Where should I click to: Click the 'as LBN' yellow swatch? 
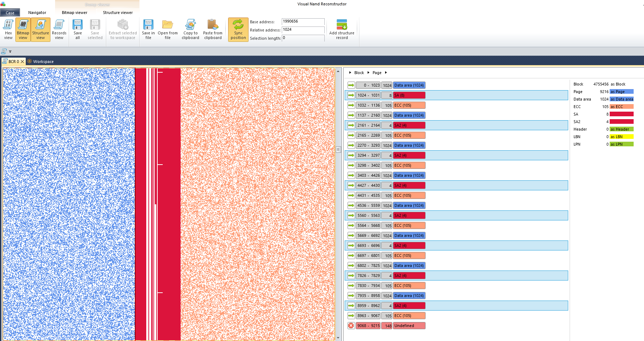pos(621,137)
